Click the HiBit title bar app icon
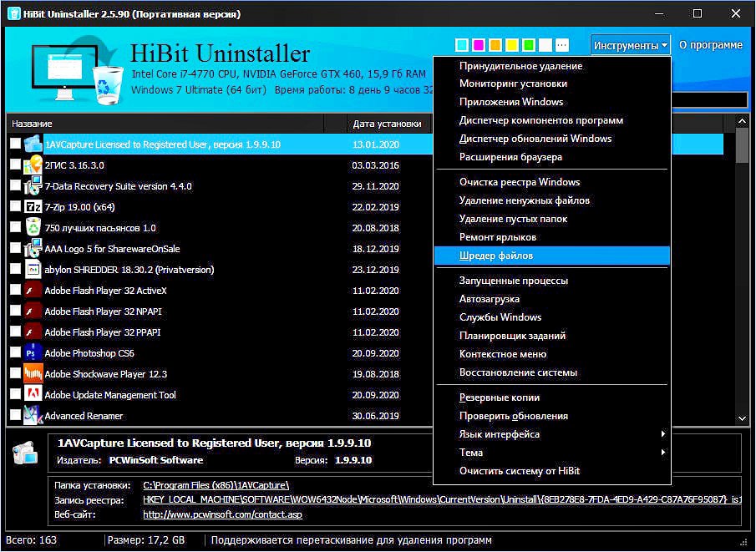756x552 pixels. [14, 13]
